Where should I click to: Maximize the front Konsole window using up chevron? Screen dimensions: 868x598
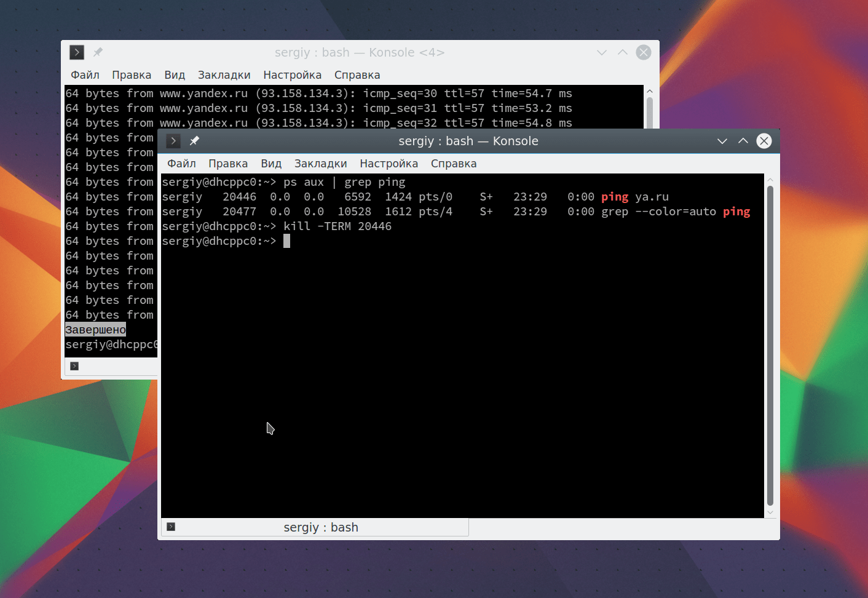point(743,141)
